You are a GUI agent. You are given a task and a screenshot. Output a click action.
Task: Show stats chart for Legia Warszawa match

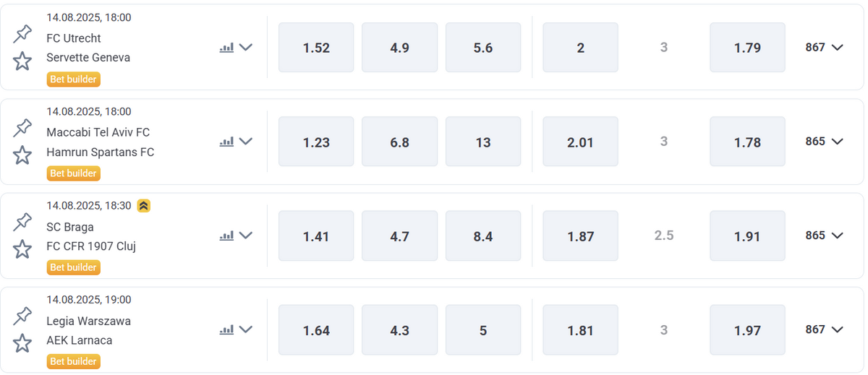point(227,329)
